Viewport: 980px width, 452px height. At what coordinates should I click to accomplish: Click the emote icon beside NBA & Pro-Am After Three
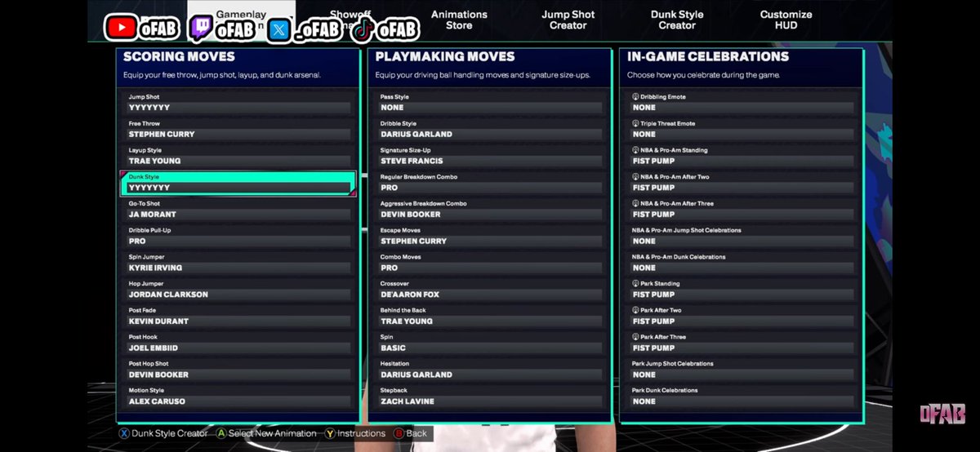pyautogui.click(x=636, y=204)
